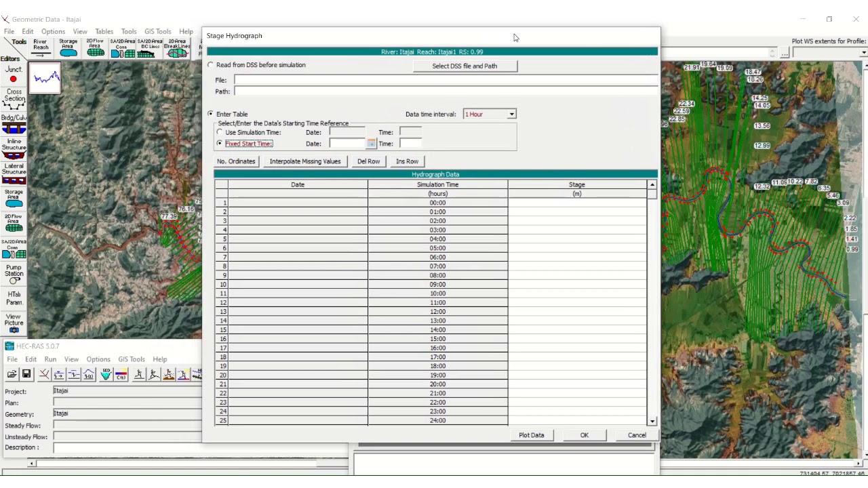Open the HTab Param. editor

click(x=14, y=299)
